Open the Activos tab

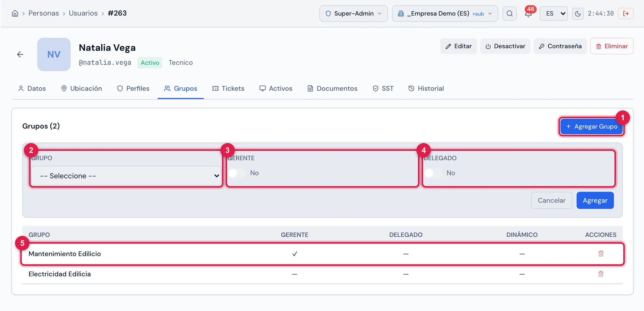coord(276,88)
